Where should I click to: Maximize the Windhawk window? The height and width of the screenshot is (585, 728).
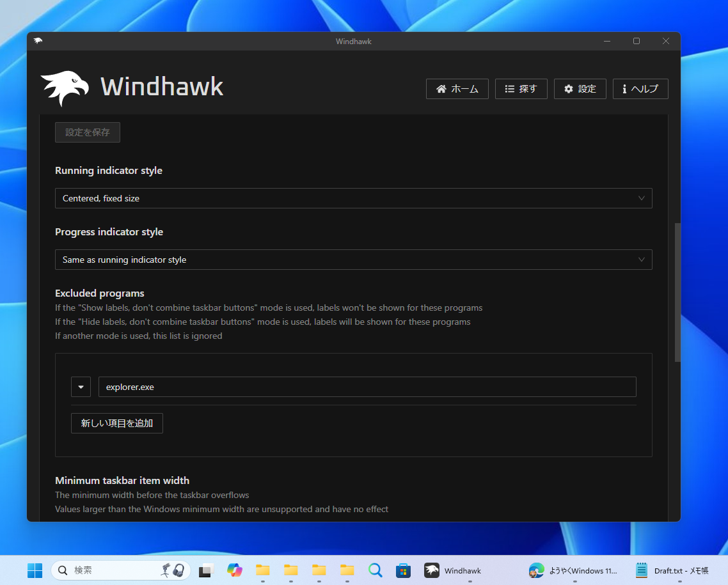pos(637,41)
